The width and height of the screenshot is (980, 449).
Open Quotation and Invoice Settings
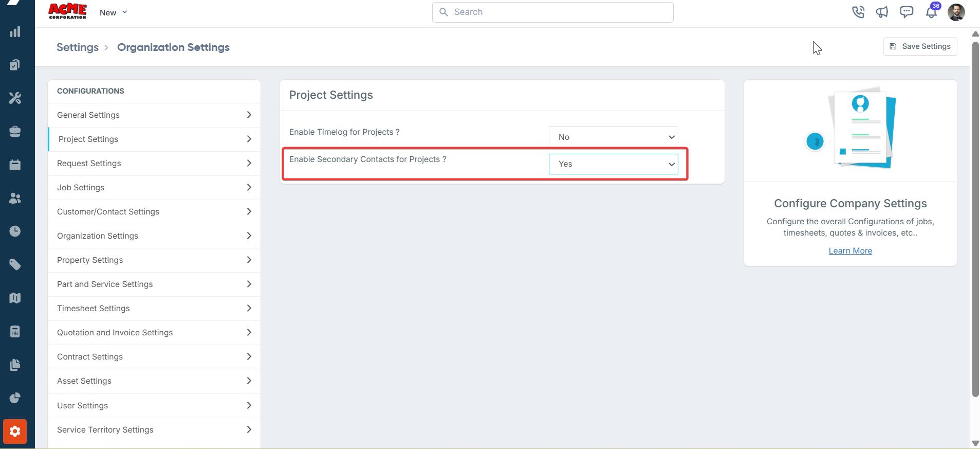click(154, 333)
